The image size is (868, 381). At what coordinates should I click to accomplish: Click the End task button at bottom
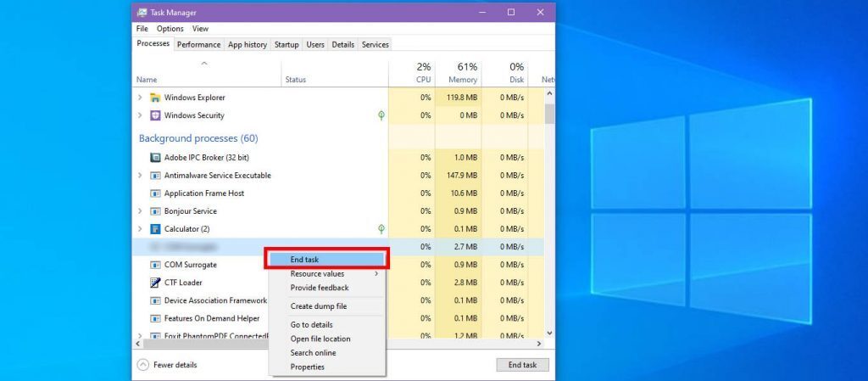[522, 365]
